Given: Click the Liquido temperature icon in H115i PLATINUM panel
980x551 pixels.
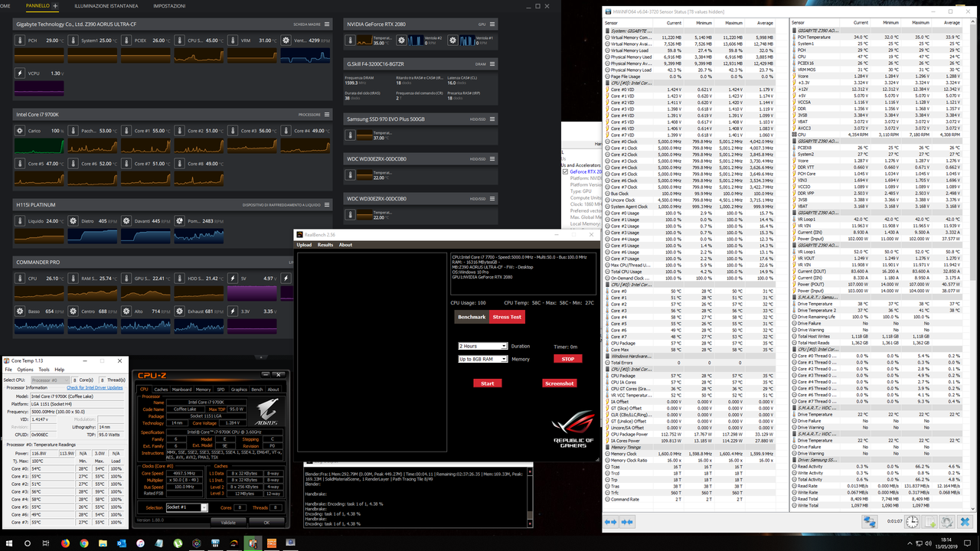Looking at the screenshot, I should tap(20, 221).
